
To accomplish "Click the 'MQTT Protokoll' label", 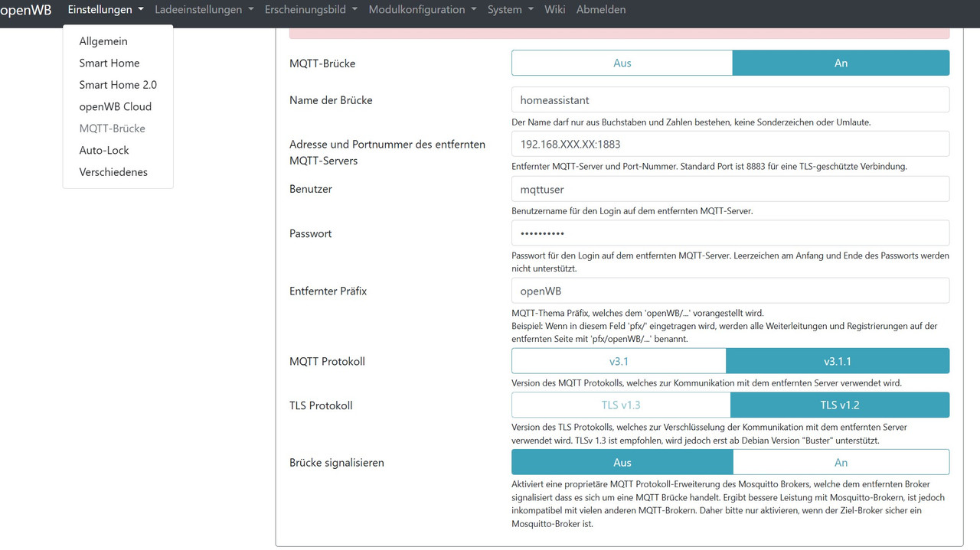I will (x=327, y=361).
